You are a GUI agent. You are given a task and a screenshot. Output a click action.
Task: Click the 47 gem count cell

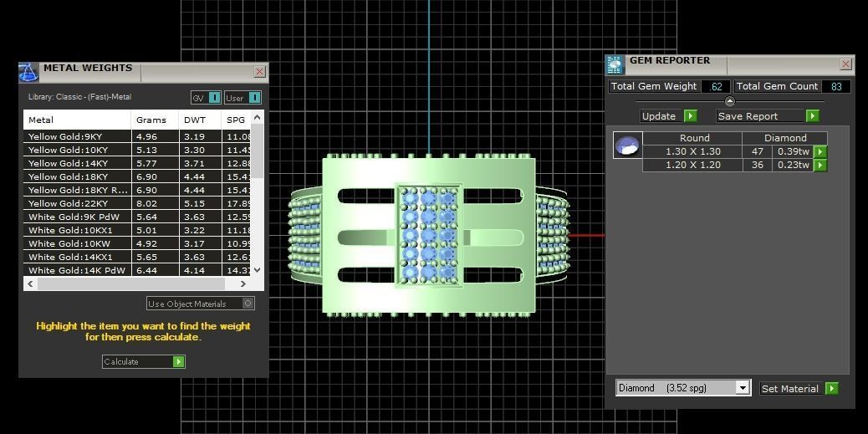[758, 151]
